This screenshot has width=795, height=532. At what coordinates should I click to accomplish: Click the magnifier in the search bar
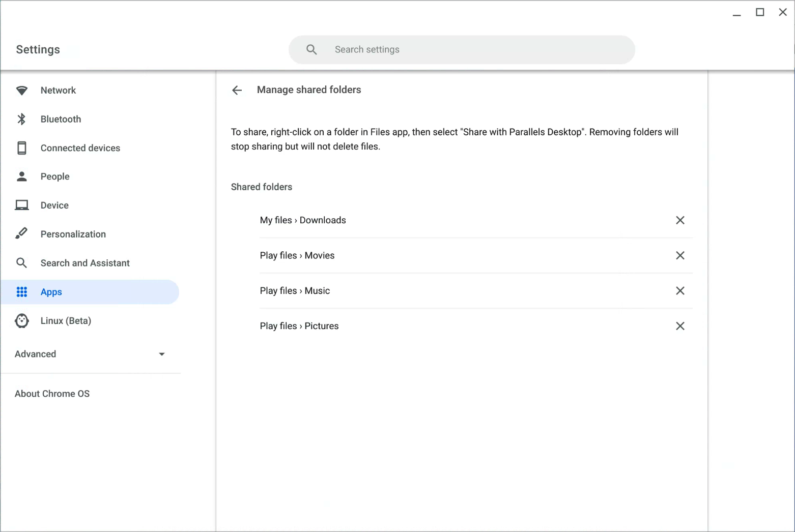pyautogui.click(x=311, y=49)
